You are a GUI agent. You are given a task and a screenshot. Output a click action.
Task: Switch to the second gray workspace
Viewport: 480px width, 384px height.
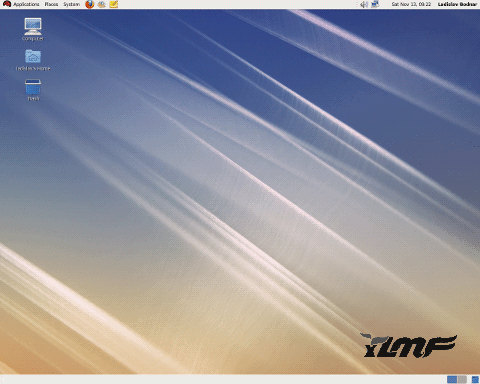462,379
